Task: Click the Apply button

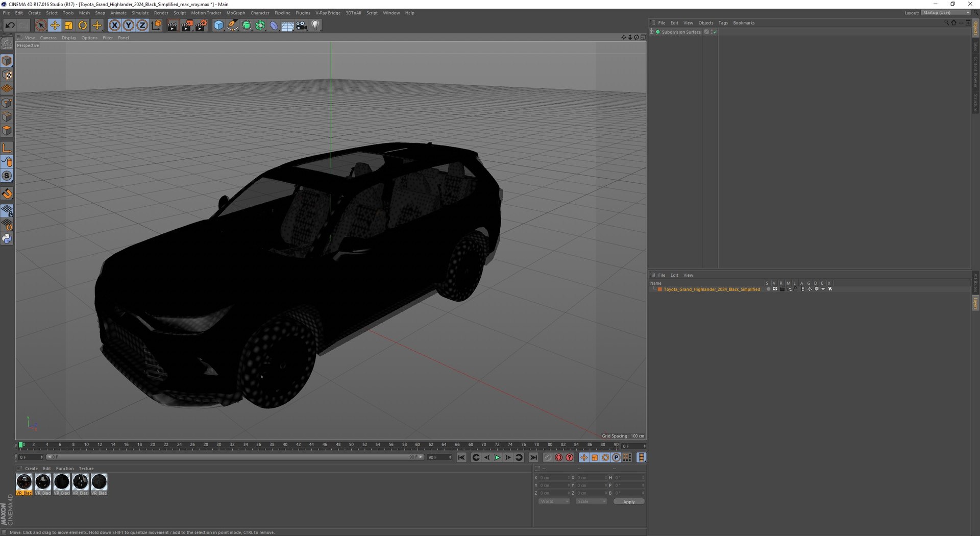Action: tap(629, 502)
